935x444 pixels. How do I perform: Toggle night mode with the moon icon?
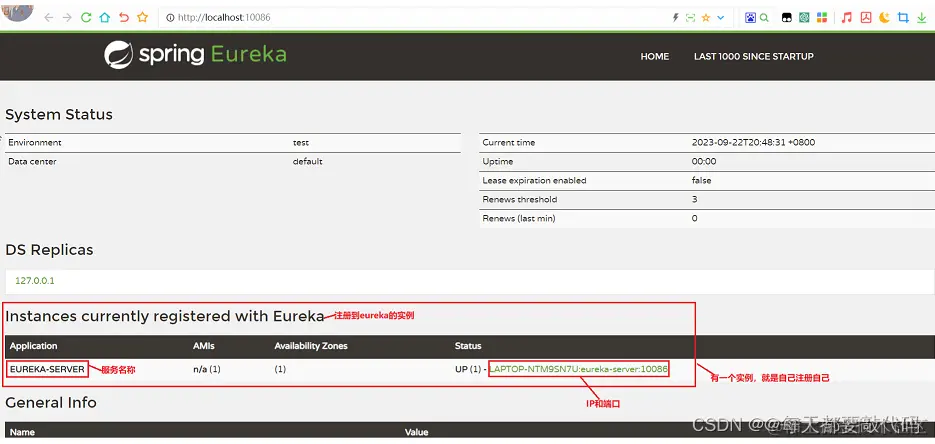coord(884,18)
